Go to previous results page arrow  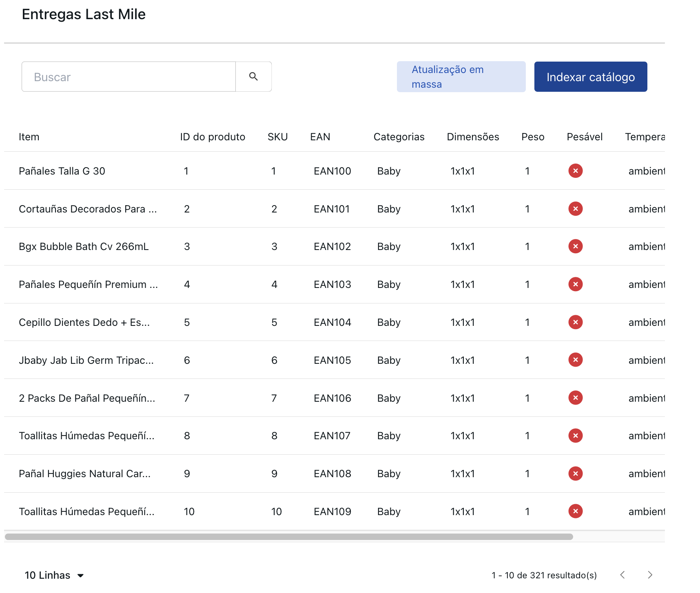coord(622,575)
